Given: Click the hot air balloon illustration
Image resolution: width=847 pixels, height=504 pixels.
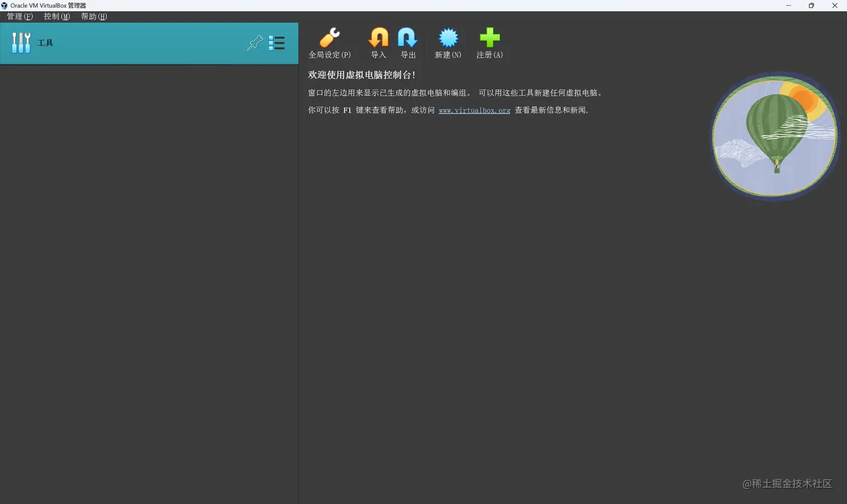Looking at the screenshot, I should [x=775, y=136].
